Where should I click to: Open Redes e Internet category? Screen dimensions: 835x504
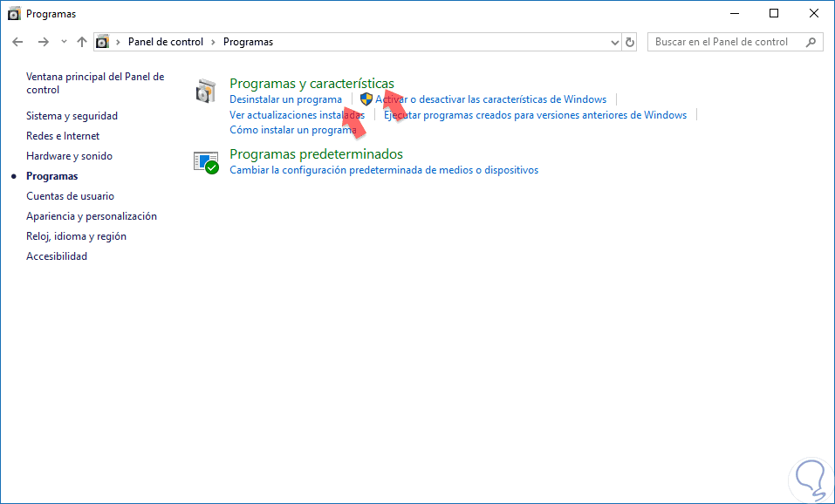click(x=63, y=136)
